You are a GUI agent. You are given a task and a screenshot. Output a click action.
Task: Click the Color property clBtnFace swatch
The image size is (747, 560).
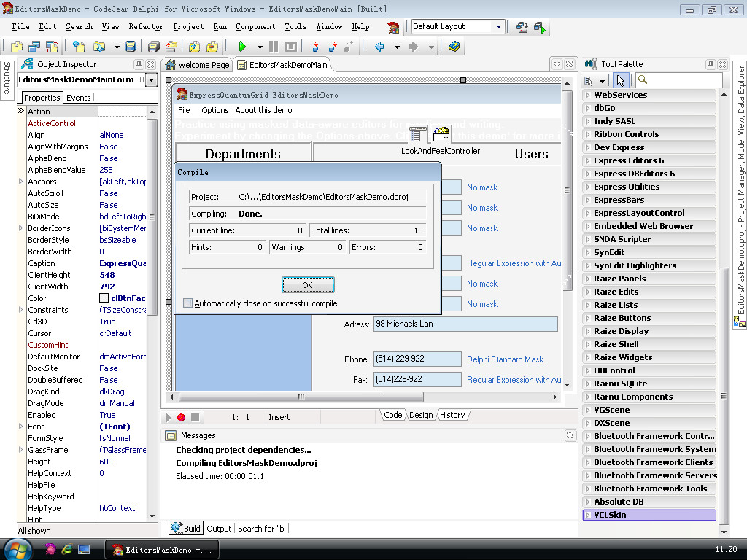[104, 298]
